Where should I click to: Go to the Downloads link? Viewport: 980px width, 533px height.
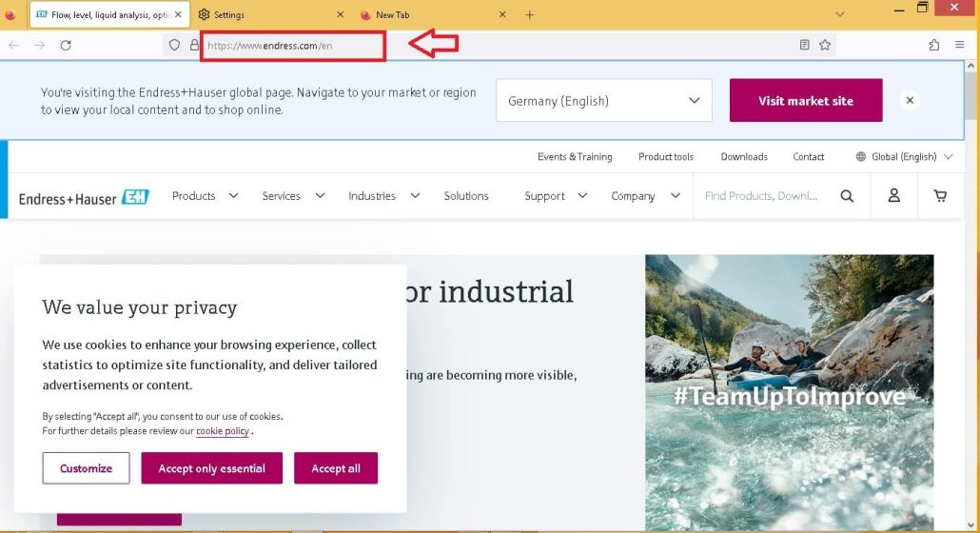(744, 157)
